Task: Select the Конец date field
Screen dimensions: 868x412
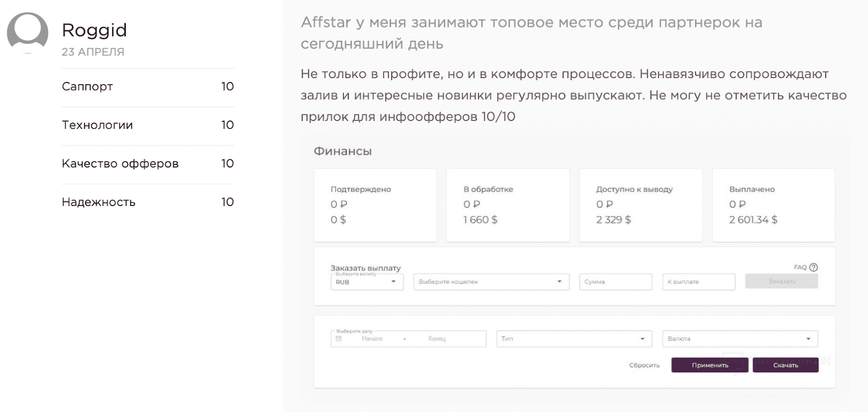Action: (437, 339)
